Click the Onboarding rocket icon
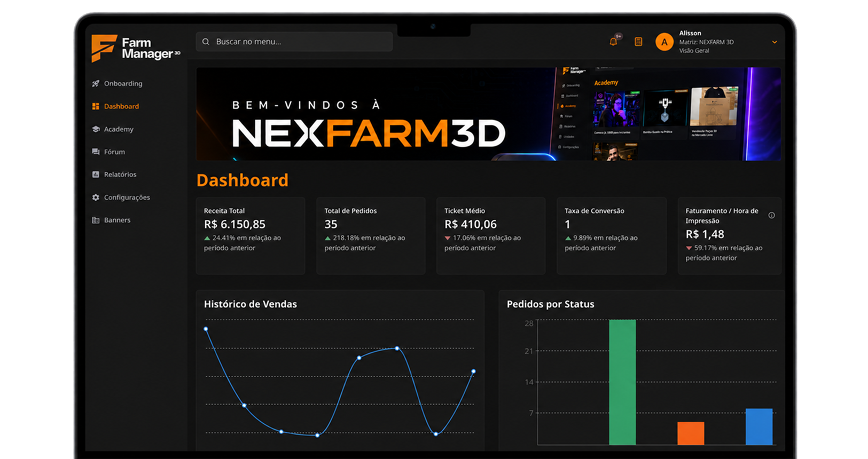Image resolution: width=868 pixels, height=459 pixels. tap(96, 83)
